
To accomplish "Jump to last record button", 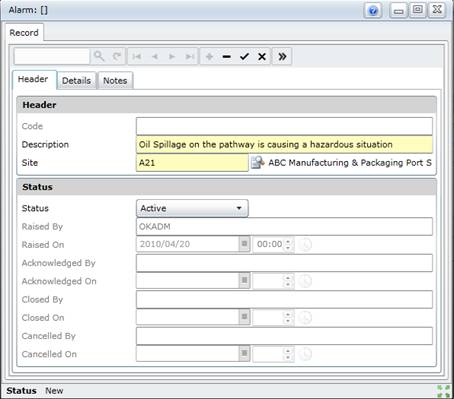I will (190, 56).
